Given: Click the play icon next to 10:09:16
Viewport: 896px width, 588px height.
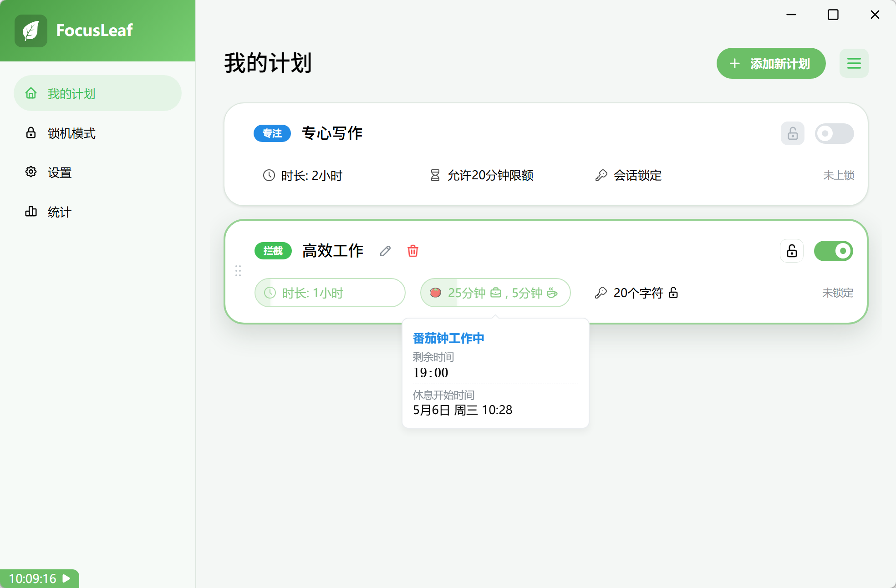Looking at the screenshot, I should (66, 578).
